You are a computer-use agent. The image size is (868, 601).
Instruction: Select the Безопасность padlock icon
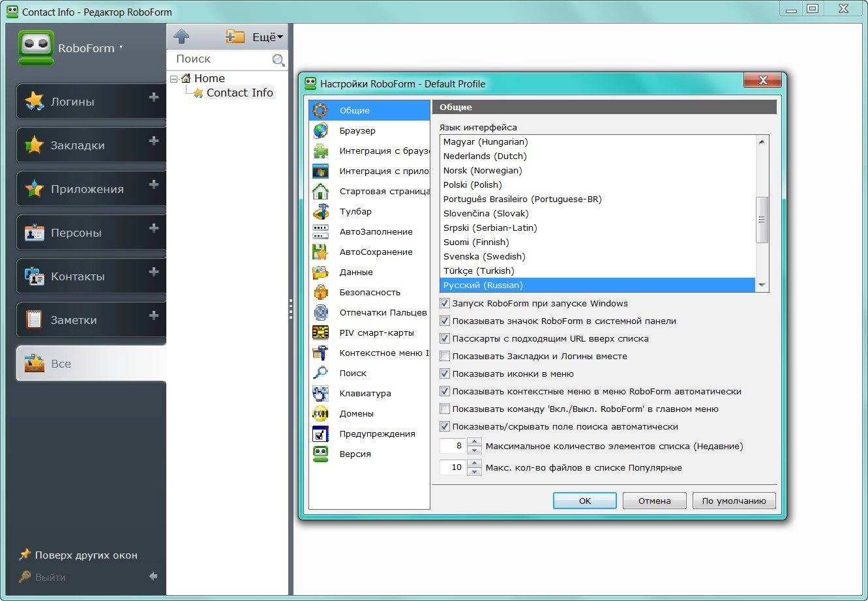(x=320, y=292)
